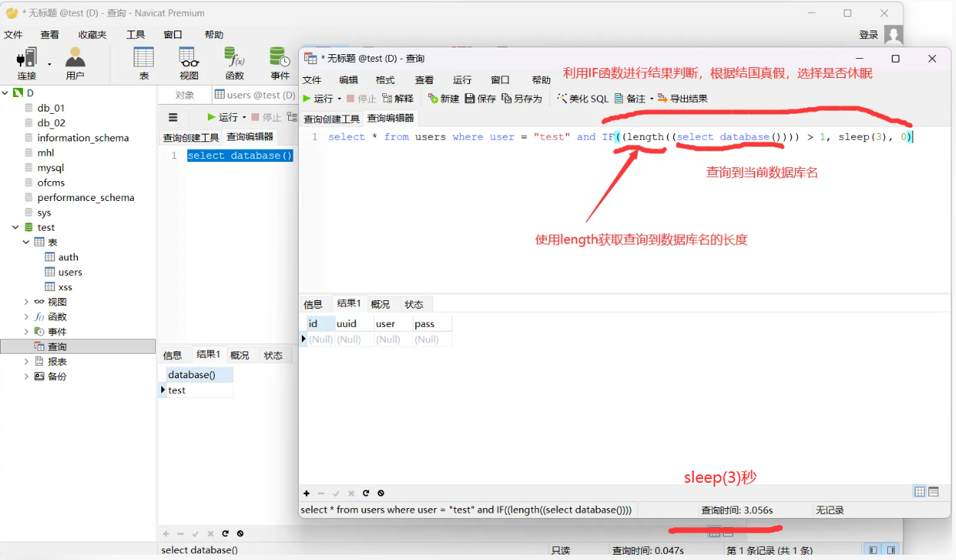Expand the 视图 views node
Screen dimensions: 956x560
click(x=27, y=302)
